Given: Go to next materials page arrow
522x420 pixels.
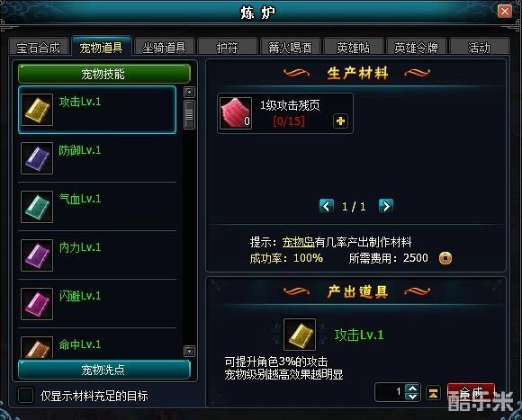Looking at the screenshot, I should click(386, 206).
